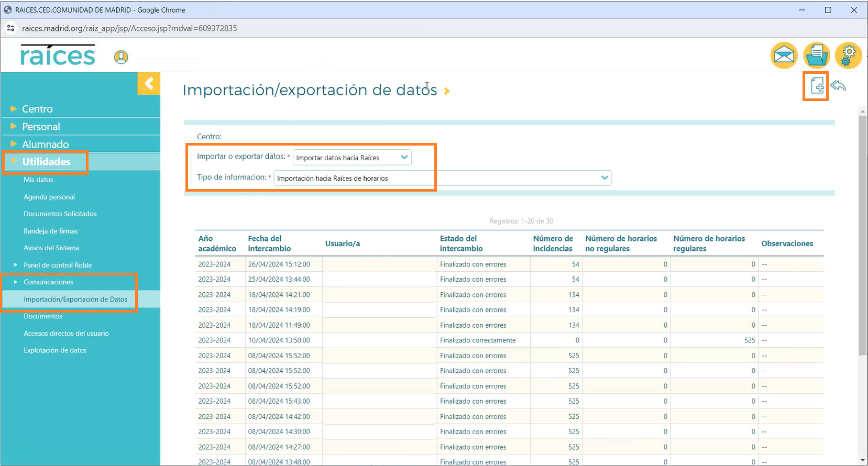Image resolution: width=868 pixels, height=466 pixels.
Task: Click the scrollbar down arrow
Action: [x=862, y=460]
